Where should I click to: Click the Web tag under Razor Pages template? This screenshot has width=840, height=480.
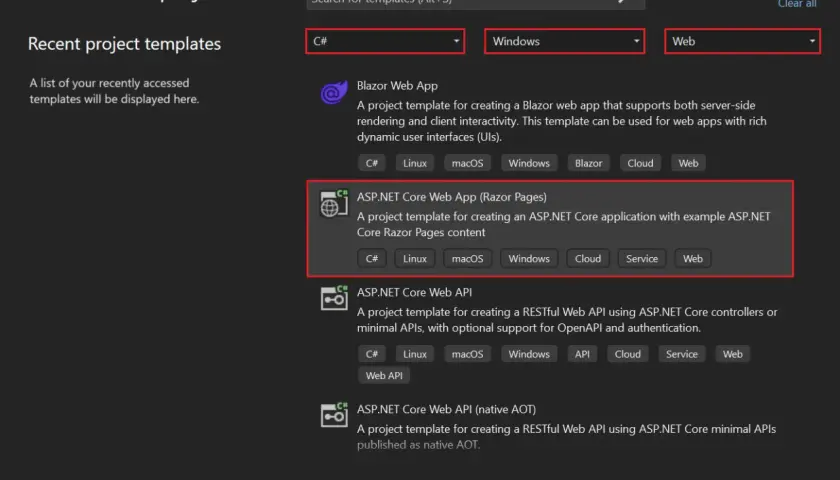[693, 258]
